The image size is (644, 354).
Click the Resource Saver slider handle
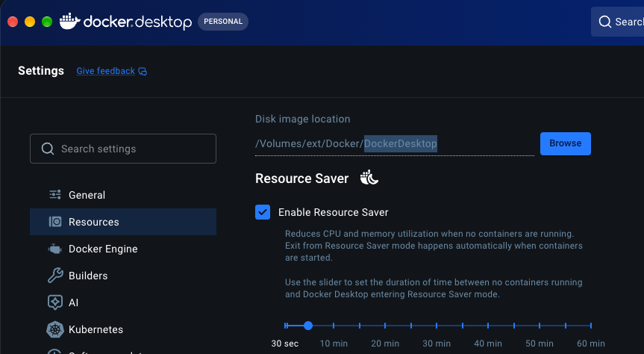(308, 326)
